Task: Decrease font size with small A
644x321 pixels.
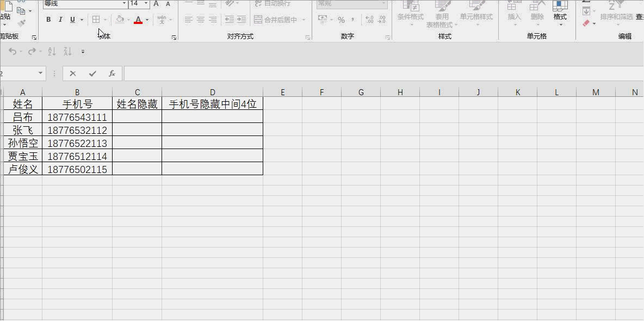Action: [x=168, y=4]
